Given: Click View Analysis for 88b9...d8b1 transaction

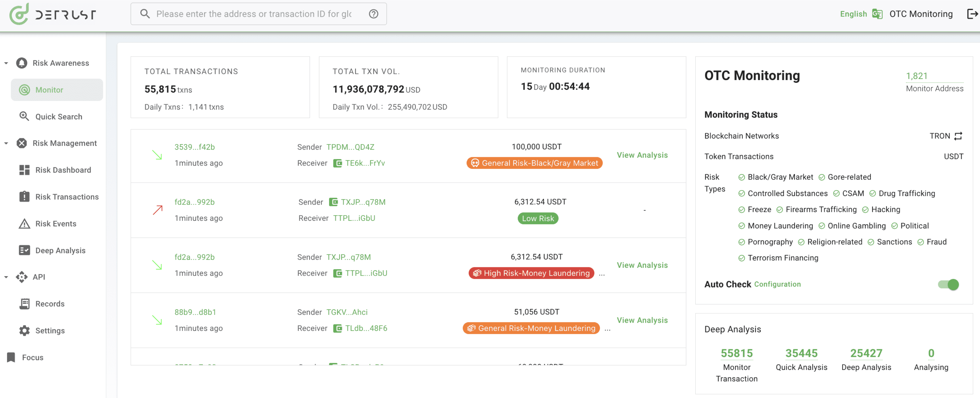Looking at the screenshot, I should pyautogui.click(x=642, y=320).
